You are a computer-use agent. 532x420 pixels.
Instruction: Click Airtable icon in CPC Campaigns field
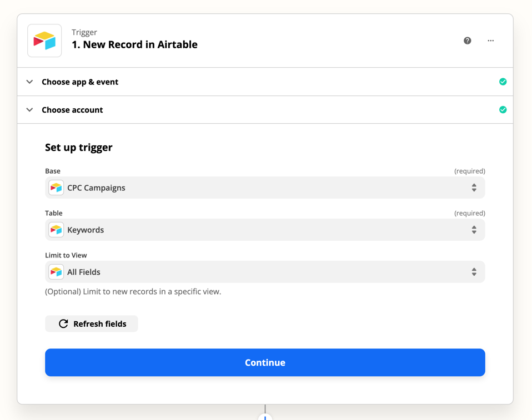click(56, 188)
